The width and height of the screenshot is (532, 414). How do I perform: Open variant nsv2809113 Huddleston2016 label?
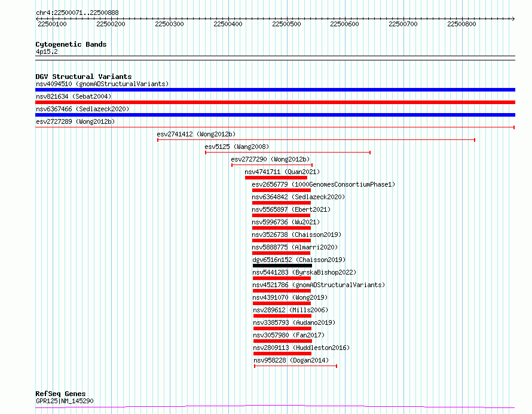tap(301, 348)
